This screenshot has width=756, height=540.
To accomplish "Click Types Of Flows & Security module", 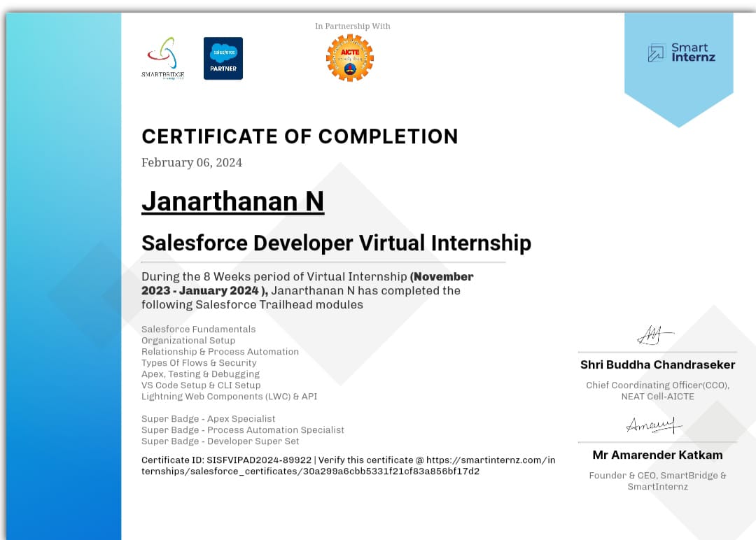I will click(x=199, y=363).
